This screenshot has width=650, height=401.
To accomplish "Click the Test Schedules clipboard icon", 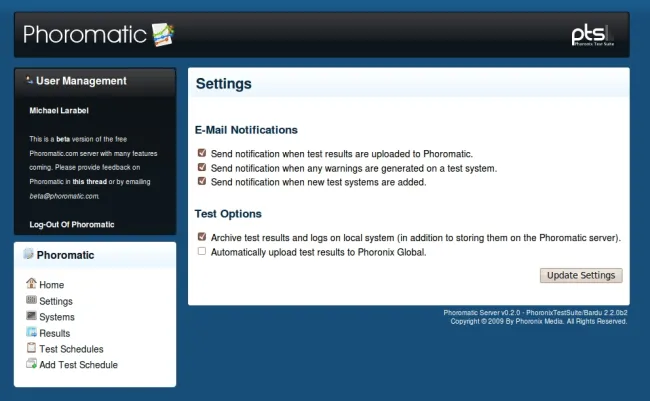I will click(x=31, y=349).
